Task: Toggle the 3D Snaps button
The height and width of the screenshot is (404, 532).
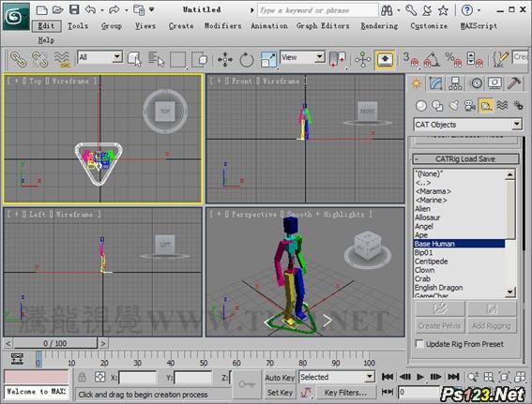Action: pos(411,59)
